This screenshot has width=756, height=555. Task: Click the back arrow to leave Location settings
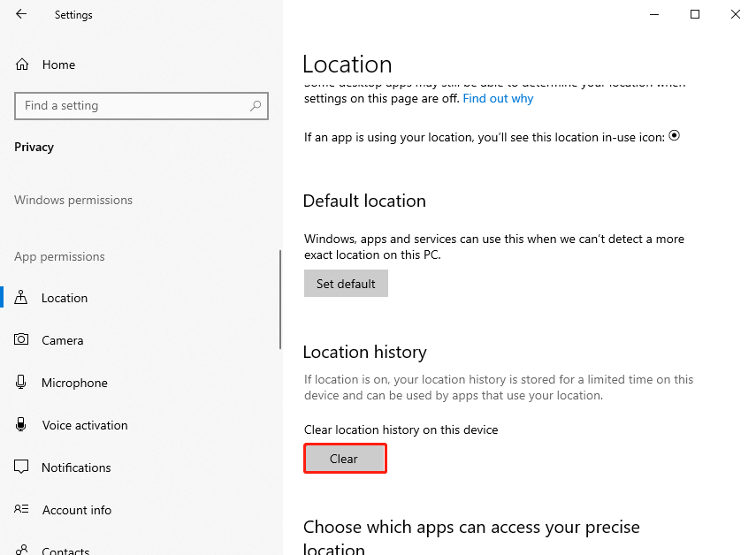point(21,14)
